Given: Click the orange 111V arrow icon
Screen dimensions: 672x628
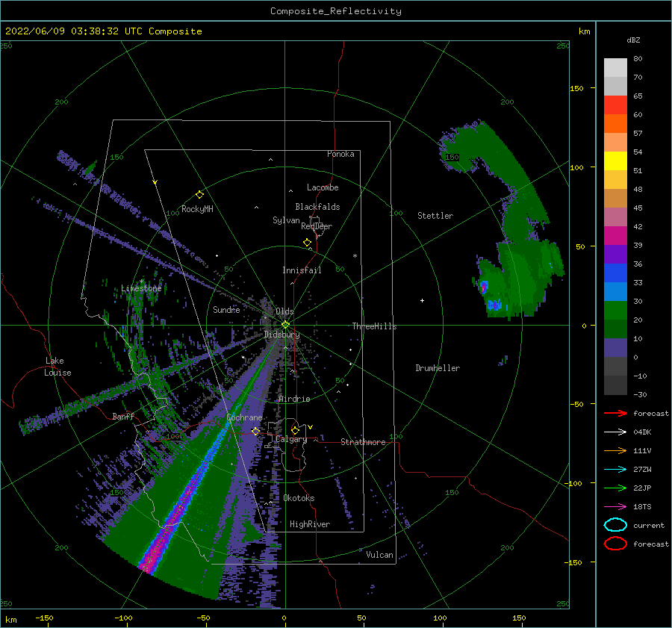Looking at the screenshot, I should 615,450.
